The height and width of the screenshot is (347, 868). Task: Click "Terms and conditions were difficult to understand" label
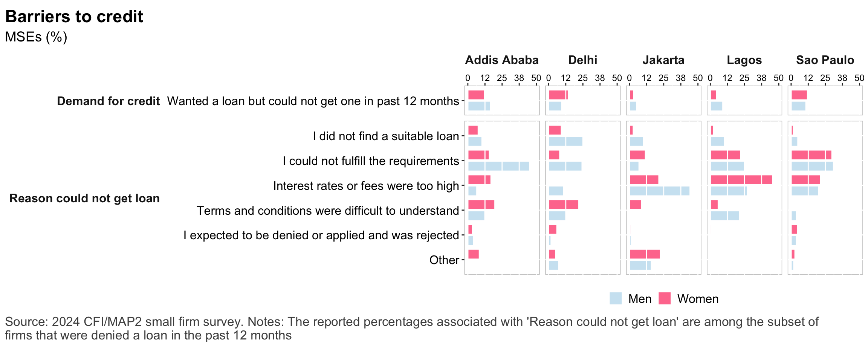pos(327,211)
